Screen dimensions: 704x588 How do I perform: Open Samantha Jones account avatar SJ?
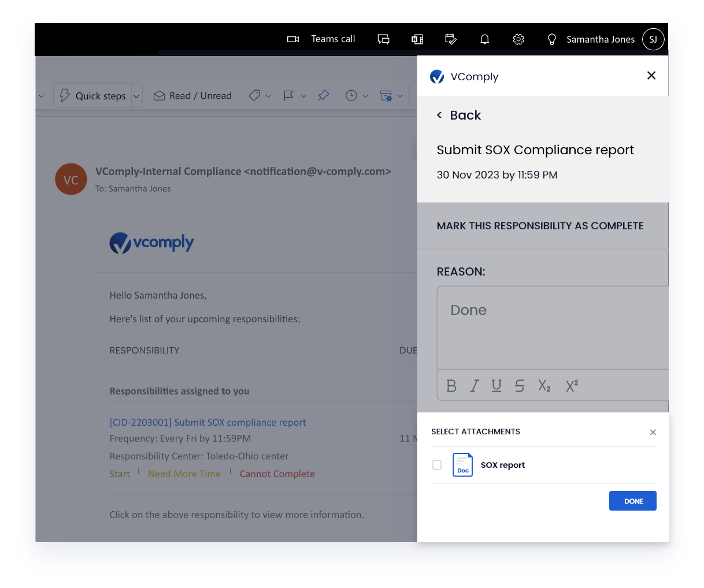pyautogui.click(x=653, y=39)
